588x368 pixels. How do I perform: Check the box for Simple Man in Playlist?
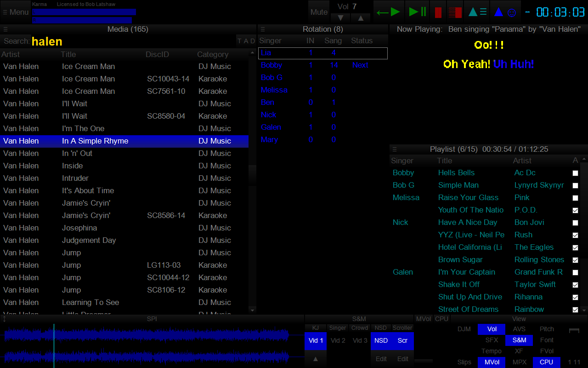coord(575,186)
